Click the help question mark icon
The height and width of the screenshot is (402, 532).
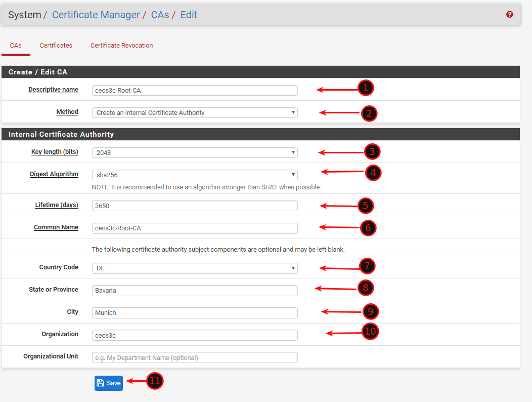coord(509,15)
